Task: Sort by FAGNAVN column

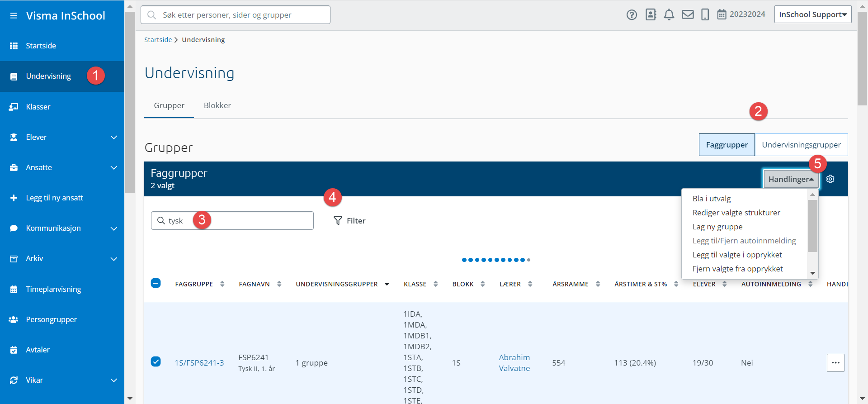Action: (x=260, y=284)
